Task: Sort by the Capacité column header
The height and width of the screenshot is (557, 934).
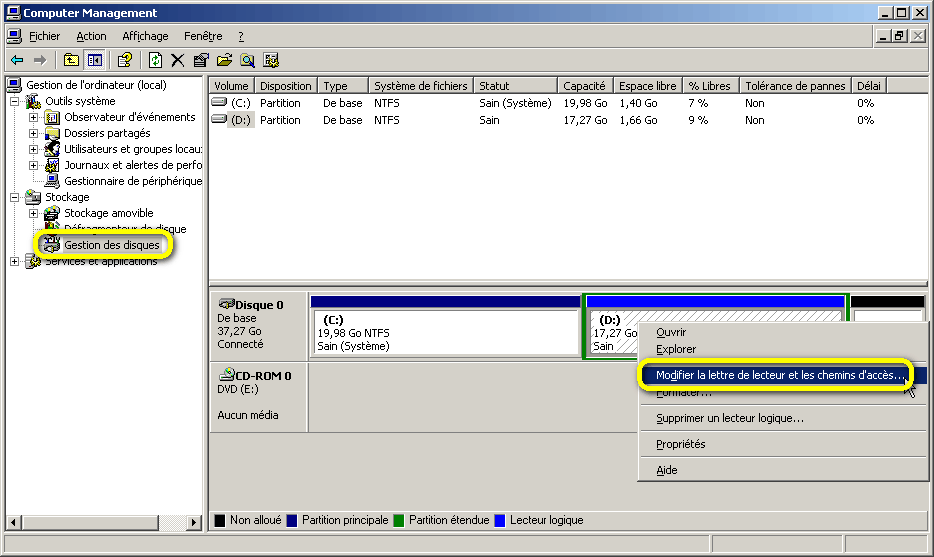Action: pyautogui.click(x=586, y=86)
